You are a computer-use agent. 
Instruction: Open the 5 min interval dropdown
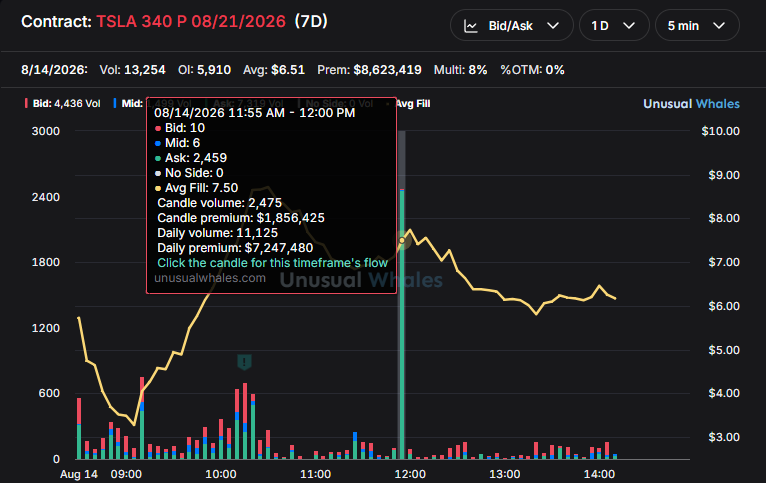coord(697,25)
